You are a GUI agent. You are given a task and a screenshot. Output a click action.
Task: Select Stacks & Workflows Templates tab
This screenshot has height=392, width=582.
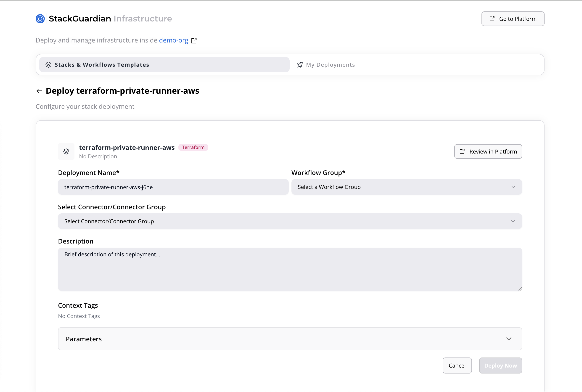tap(164, 65)
